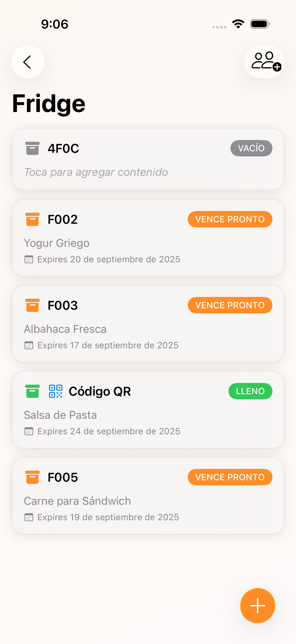
Task: Tap the VENCE PRONTO badge on F002
Action: (x=230, y=219)
